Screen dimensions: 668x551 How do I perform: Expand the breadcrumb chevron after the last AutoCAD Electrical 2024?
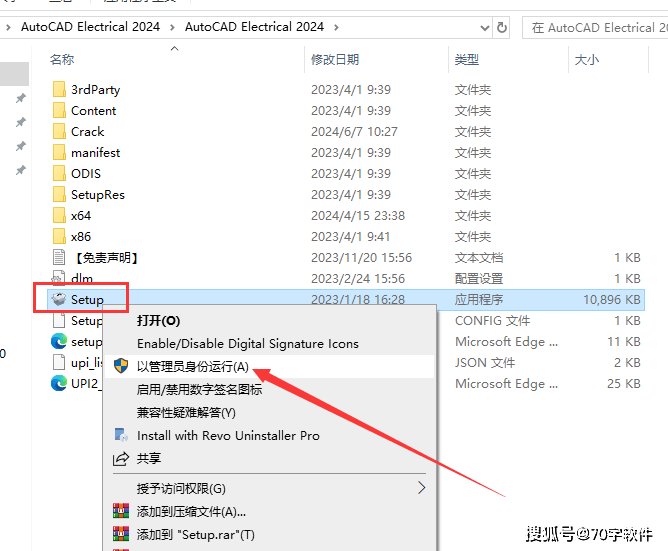336,28
